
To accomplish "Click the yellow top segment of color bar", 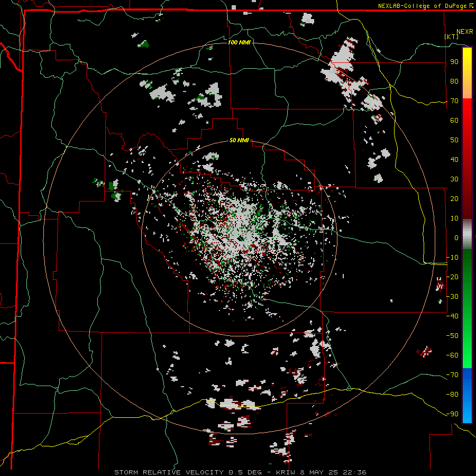I will coord(467,73).
